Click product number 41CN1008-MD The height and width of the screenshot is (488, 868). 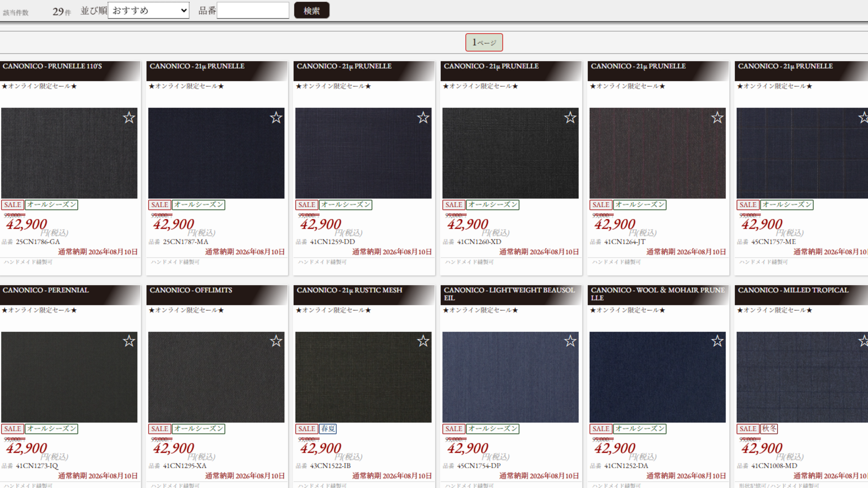coord(774,466)
